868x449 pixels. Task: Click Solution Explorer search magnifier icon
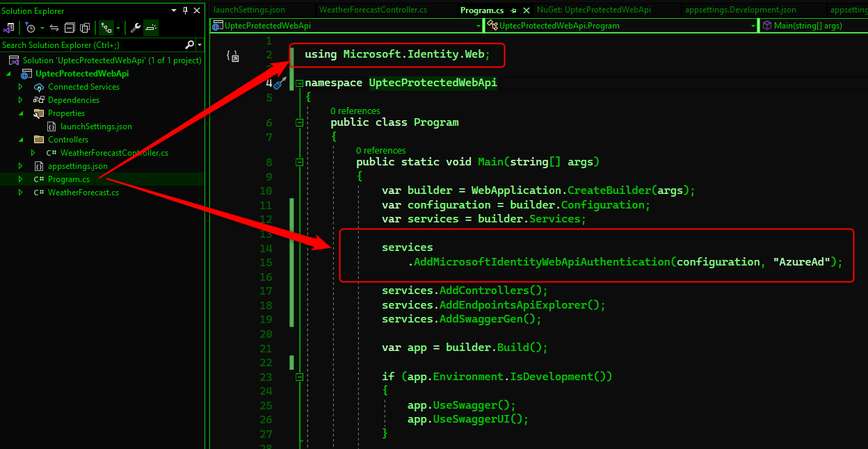click(x=189, y=44)
